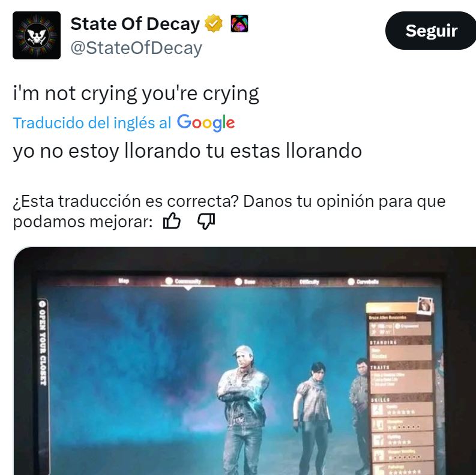The width and height of the screenshot is (476, 475).
Task: Rate the translation with thumbs up
Action: pos(172,221)
